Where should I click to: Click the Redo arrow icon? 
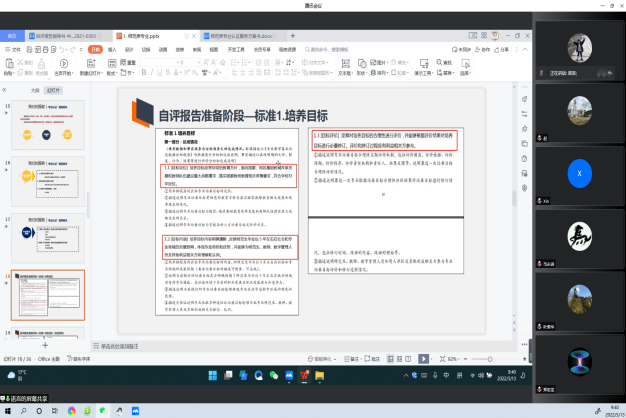click(x=72, y=50)
